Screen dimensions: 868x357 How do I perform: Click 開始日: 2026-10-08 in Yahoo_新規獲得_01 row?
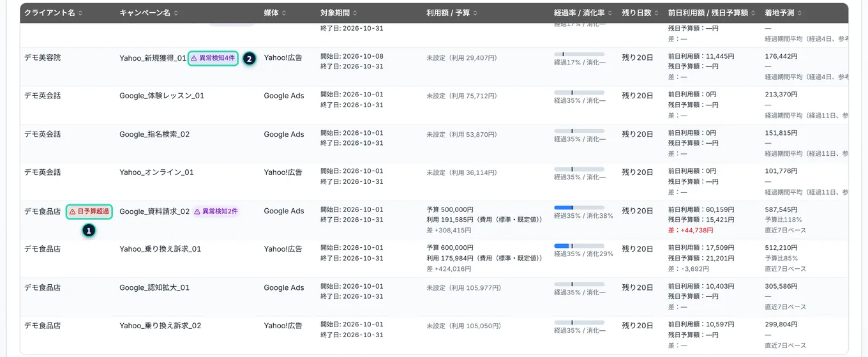(x=352, y=56)
